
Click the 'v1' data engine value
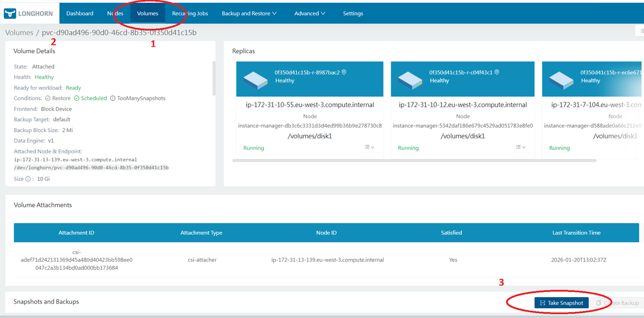[51, 141]
